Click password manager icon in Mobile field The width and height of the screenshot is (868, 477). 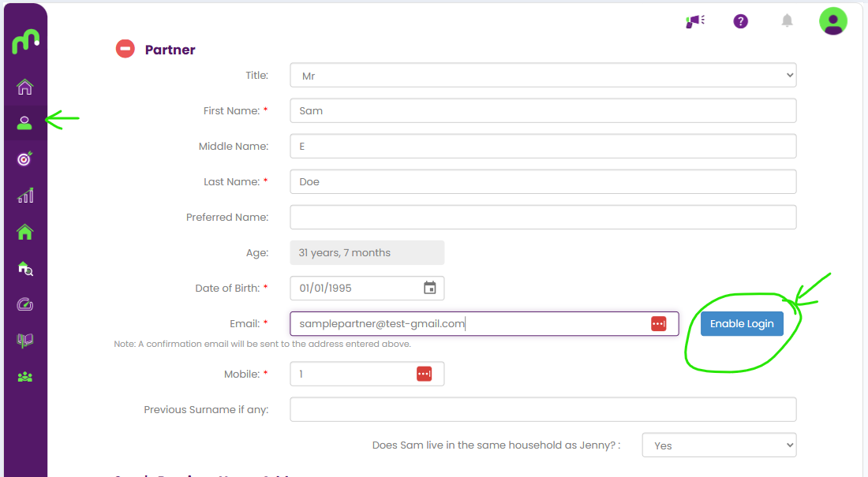tap(424, 374)
